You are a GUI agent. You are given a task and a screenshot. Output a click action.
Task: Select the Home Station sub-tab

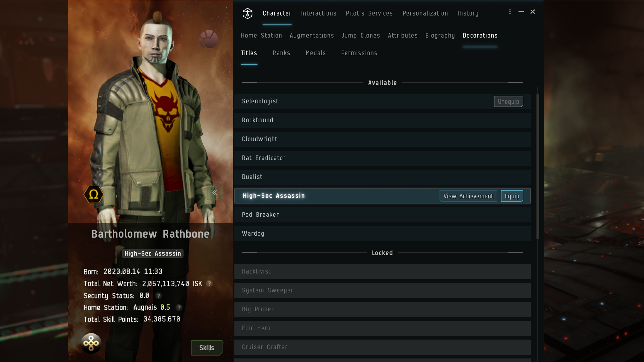click(x=262, y=36)
